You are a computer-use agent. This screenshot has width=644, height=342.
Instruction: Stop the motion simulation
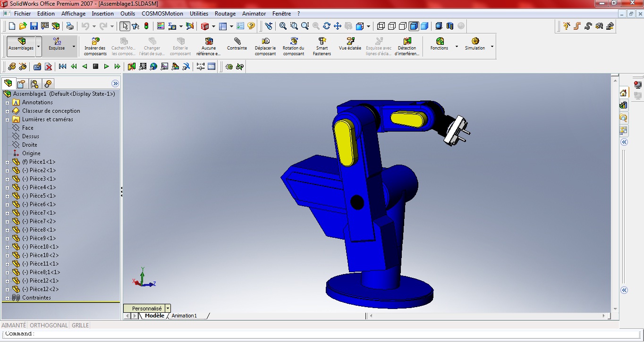click(95, 67)
